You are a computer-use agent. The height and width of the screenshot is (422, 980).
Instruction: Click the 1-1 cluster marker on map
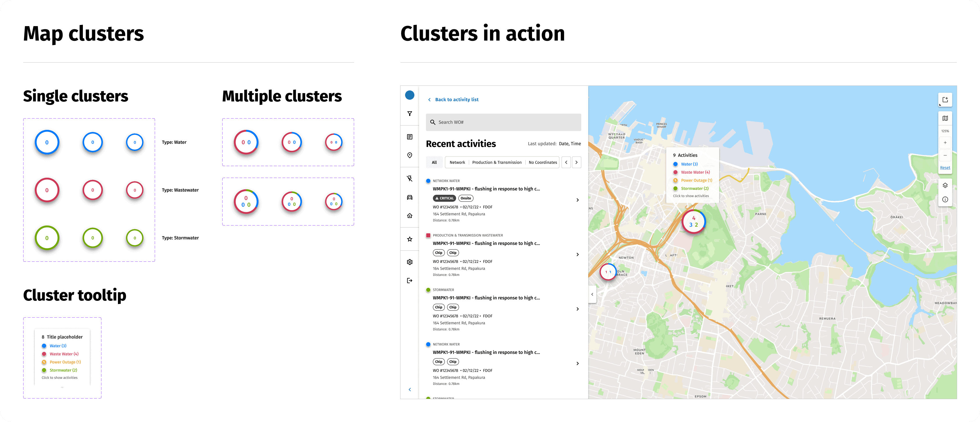point(608,272)
